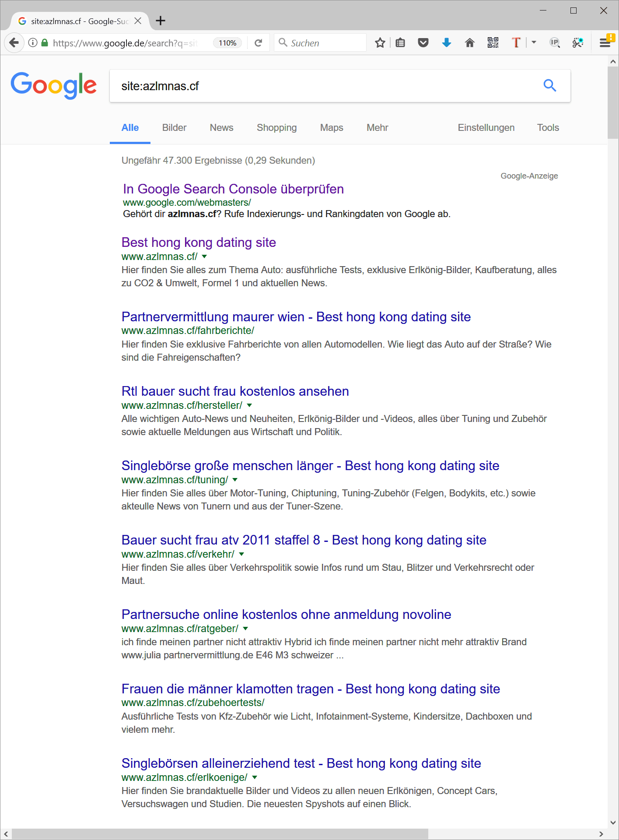Open the QR code extension icon
Viewport: 619px width, 840px height.
point(493,43)
